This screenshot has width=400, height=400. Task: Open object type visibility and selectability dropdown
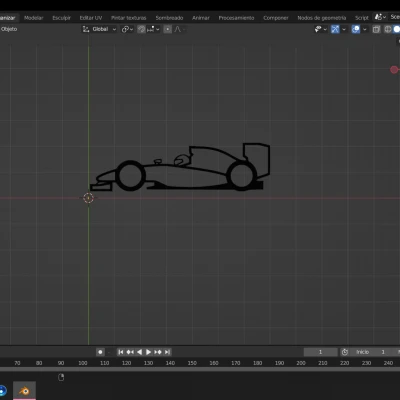coord(321,29)
